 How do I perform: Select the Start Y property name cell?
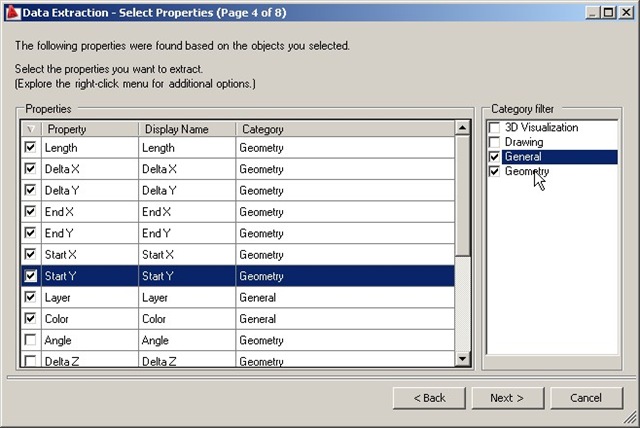(90, 276)
